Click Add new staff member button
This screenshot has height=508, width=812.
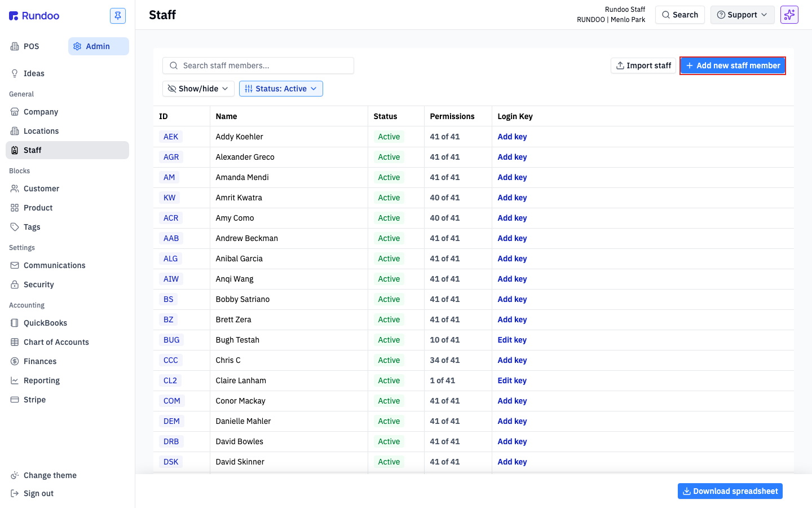click(x=732, y=65)
